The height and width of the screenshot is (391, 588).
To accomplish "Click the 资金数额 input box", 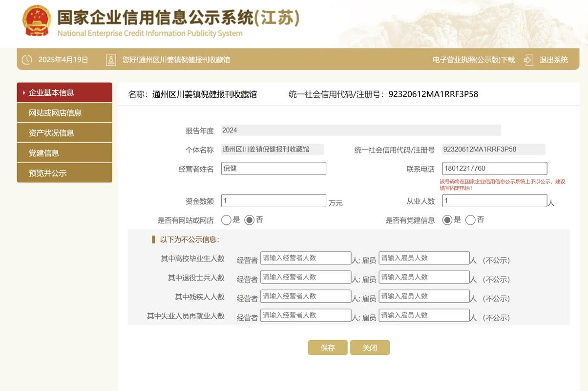I will point(273,200).
